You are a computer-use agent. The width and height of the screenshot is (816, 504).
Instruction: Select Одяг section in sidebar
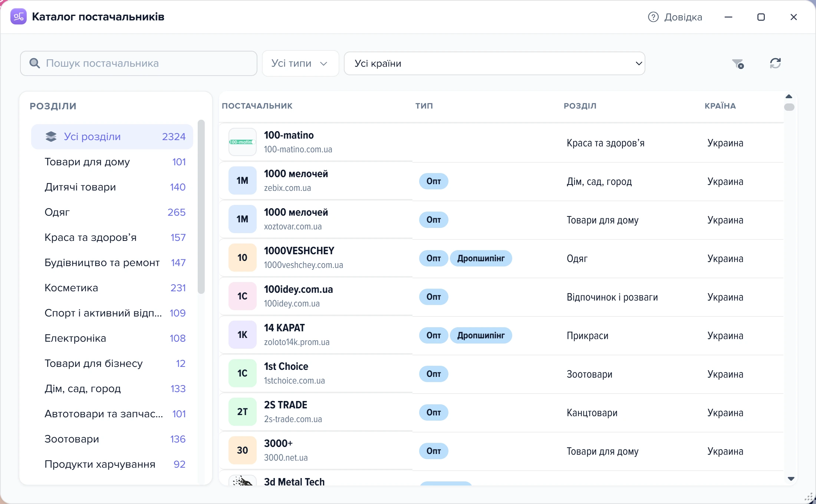[112, 212]
